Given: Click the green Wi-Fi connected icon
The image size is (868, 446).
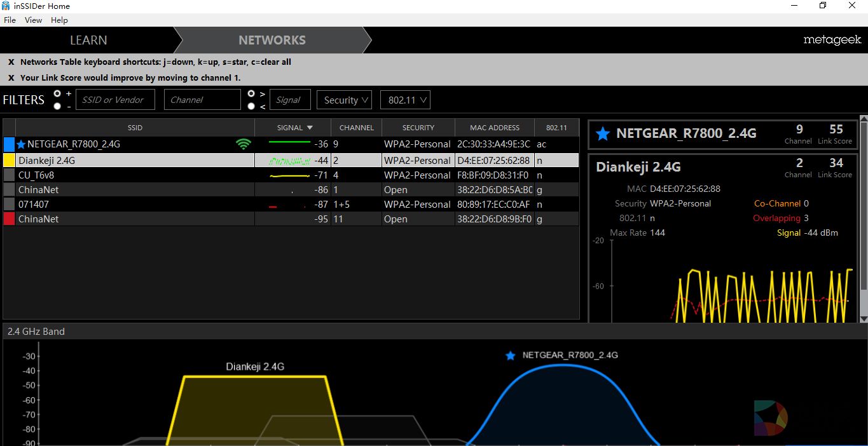Looking at the screenshot, I should 243,144.
